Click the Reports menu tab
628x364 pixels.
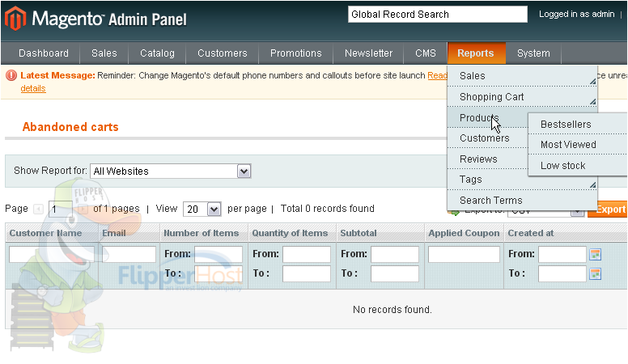click(476, 53)
